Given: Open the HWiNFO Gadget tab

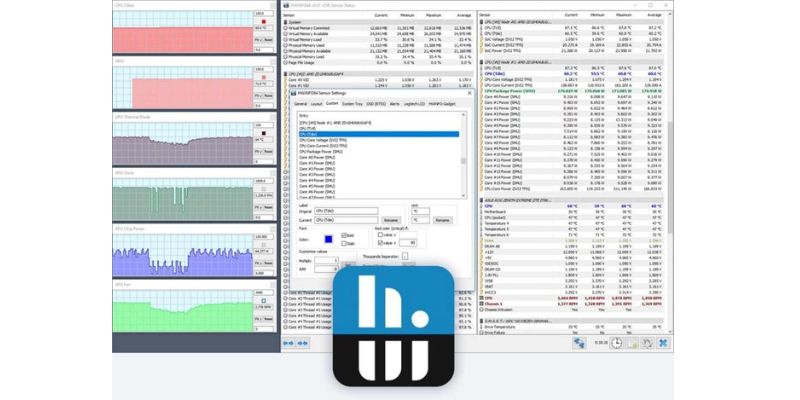Looking at the screenshot, I should [442, 104].
